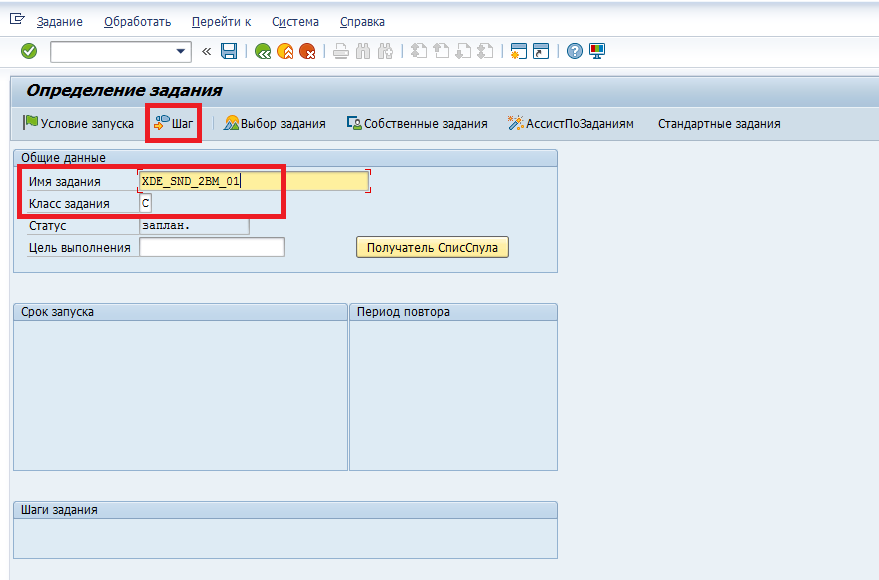Open the Система menu
The image size is (879, 580).
tap(295, 22)
